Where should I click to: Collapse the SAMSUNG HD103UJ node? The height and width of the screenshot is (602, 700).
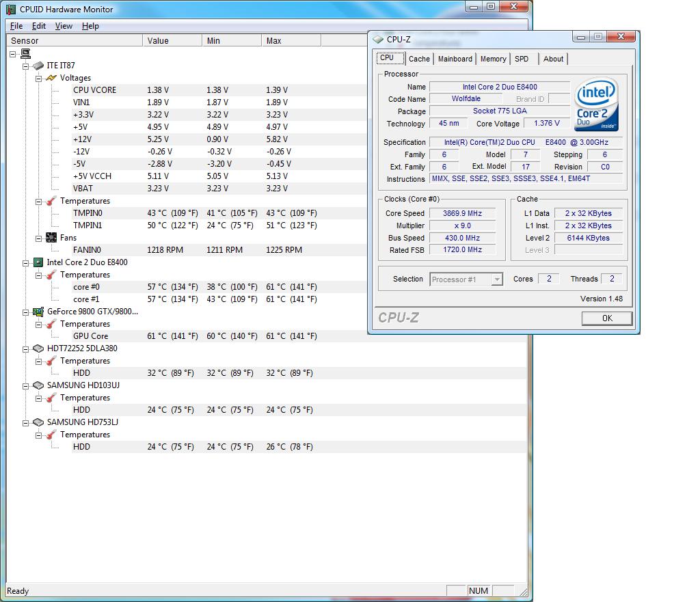click(x=26, y=386)
